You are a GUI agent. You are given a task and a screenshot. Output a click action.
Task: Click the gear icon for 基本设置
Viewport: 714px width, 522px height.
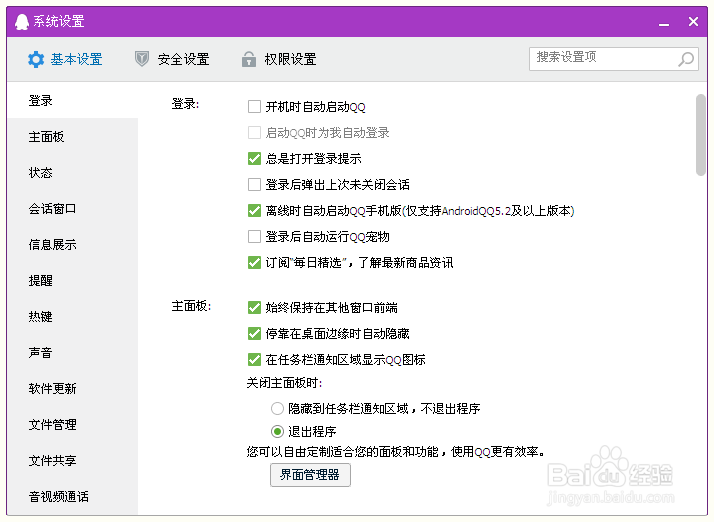coord(36,59)
